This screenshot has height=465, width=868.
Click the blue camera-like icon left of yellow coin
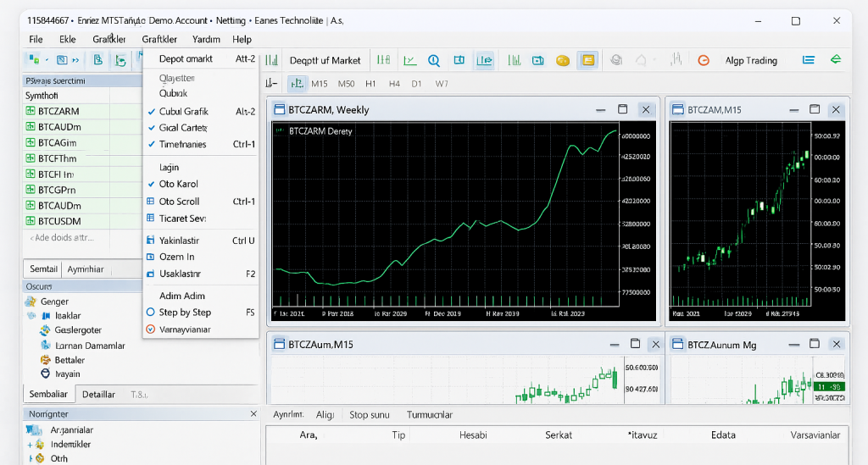(537, 60)
